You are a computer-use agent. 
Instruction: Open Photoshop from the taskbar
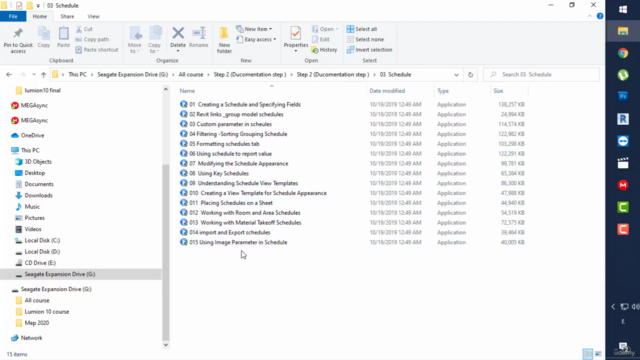[x=623, y=97]
